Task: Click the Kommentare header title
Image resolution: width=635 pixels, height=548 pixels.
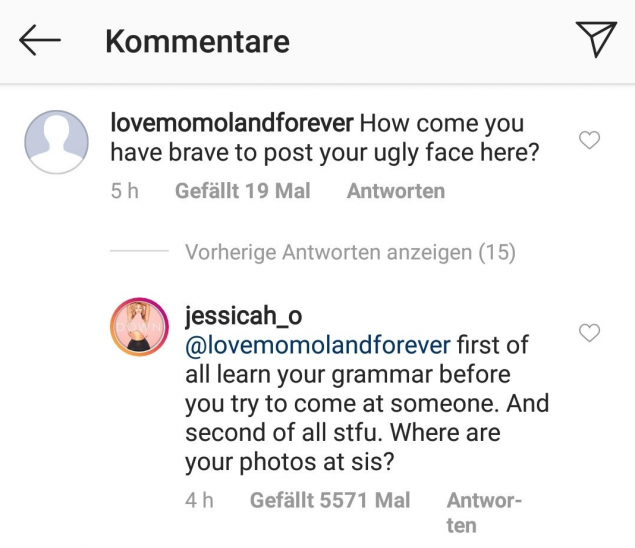Action: click(197, 42)
